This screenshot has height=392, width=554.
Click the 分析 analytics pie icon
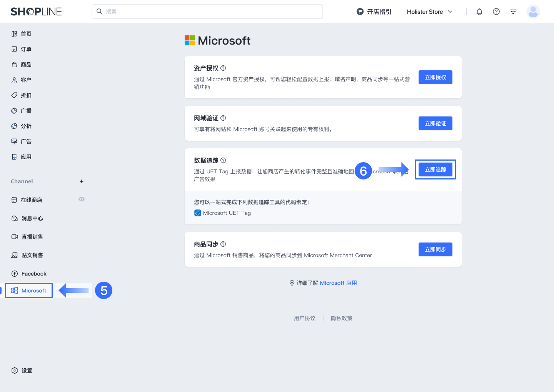pyautogui.click(x=14, y=126)
